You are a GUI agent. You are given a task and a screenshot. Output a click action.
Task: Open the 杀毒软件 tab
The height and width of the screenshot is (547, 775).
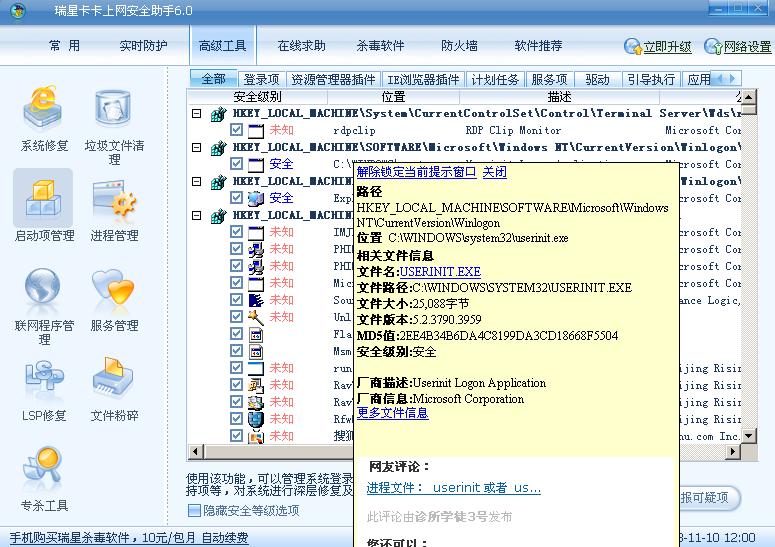(380, 46)
